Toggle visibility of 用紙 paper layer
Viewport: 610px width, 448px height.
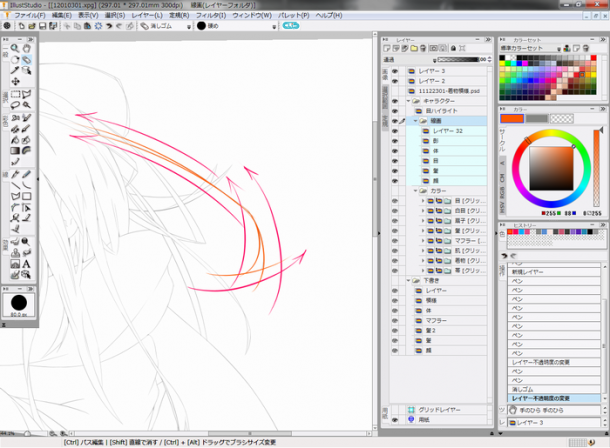coord(394,420)
